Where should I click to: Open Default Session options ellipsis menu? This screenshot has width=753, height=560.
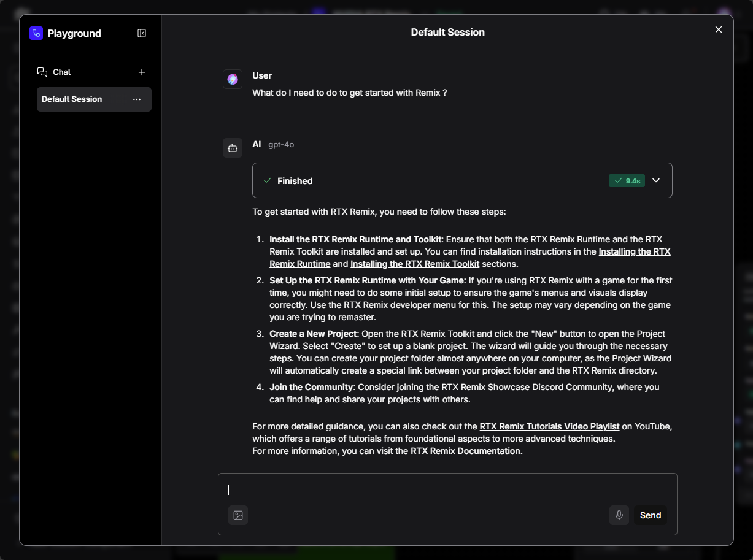click(137, 99)
